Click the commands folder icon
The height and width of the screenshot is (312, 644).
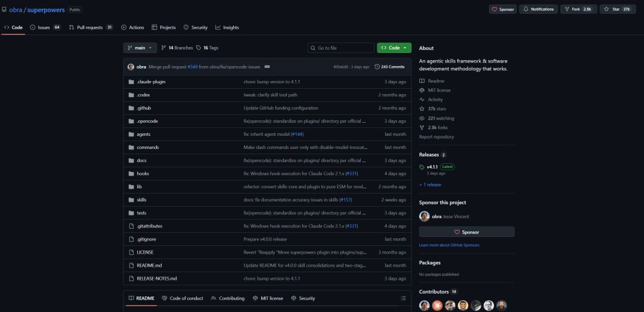(131, 147)
